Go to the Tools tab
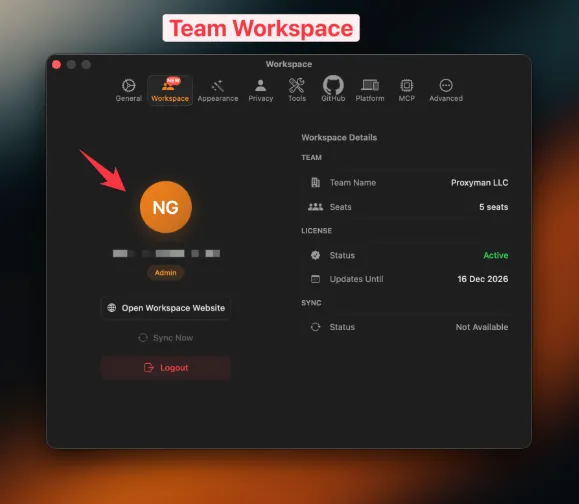The image size is (579, 504). click(297, 90)
